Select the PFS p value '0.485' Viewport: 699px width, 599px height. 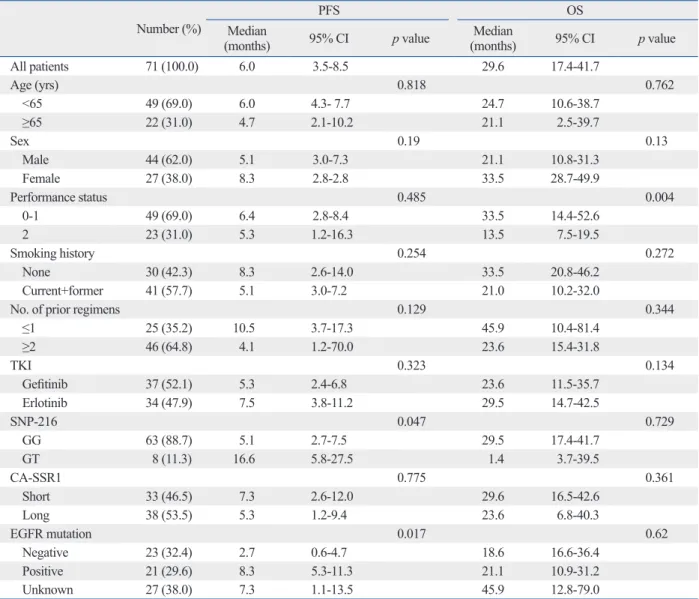(411, 197)
